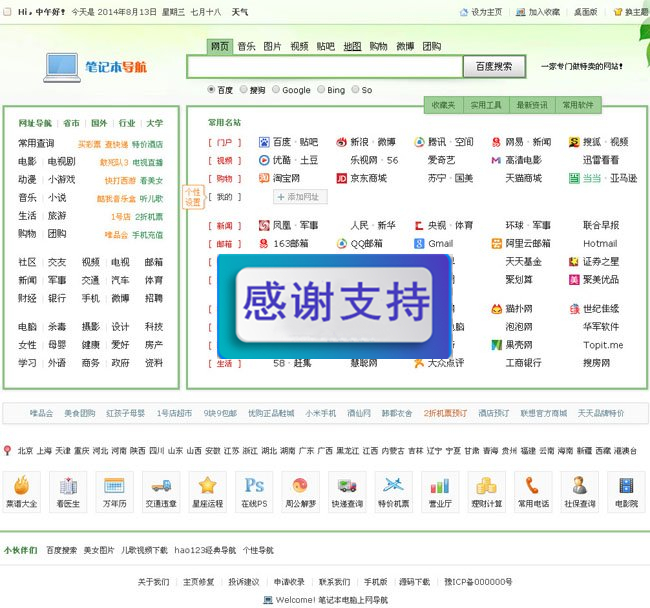Open the 特价机票 airplane icon
Screen dimensions: 650x608
393,492
